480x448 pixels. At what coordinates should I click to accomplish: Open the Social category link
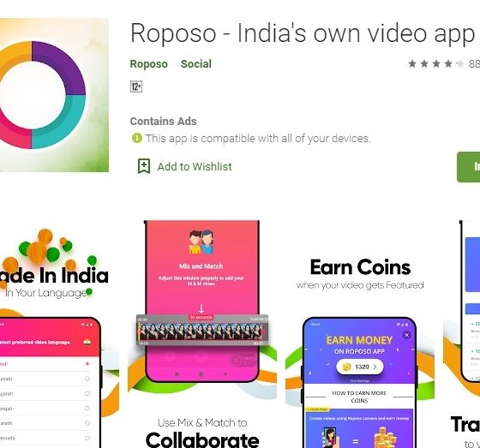click(x=196, y=64)
